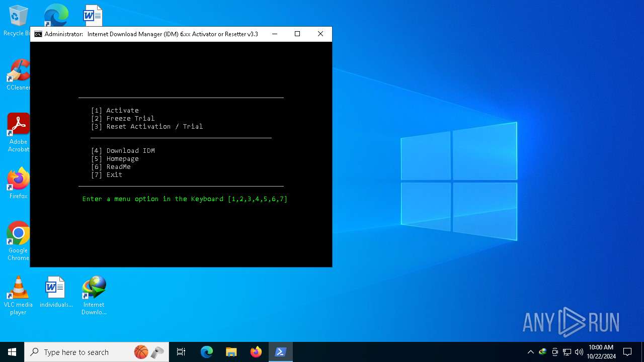Click the "[1] Activate" menu line
The image size is (644, 362).
115,111
